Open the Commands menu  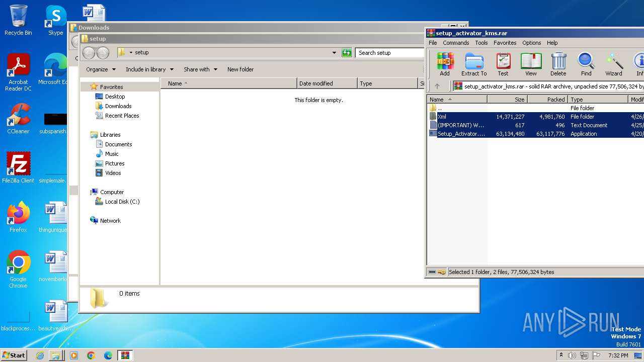pos(456,43)
